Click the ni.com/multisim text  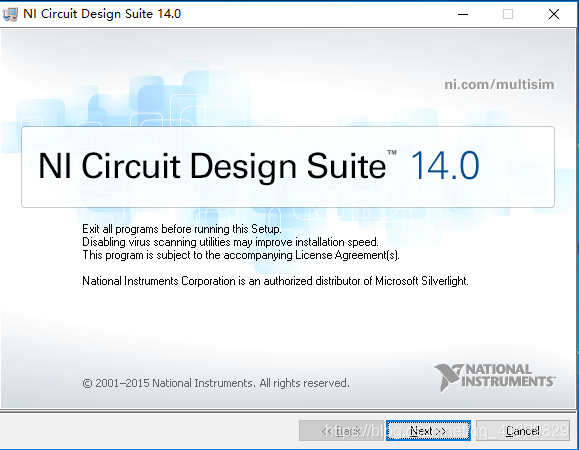point(499,85)
